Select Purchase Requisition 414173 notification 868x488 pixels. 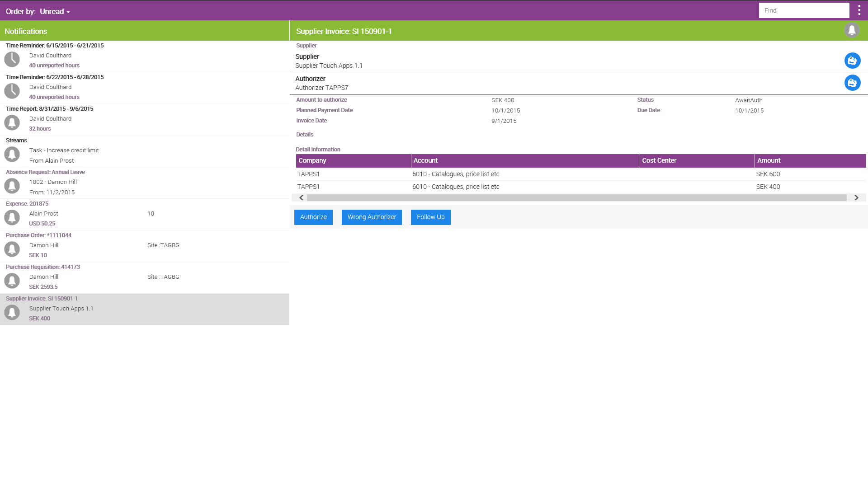pyautogui.click(x=145, y=277)
